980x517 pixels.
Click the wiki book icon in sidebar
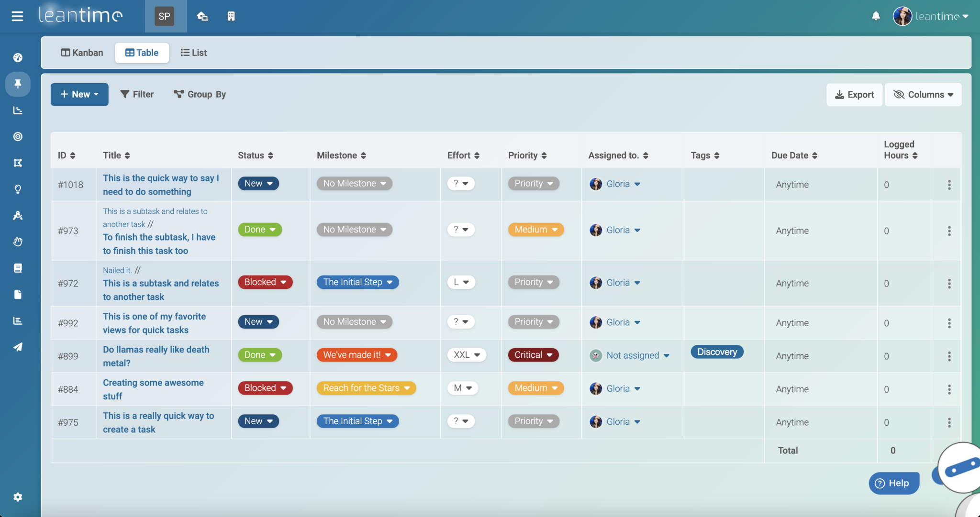point(18,267)
